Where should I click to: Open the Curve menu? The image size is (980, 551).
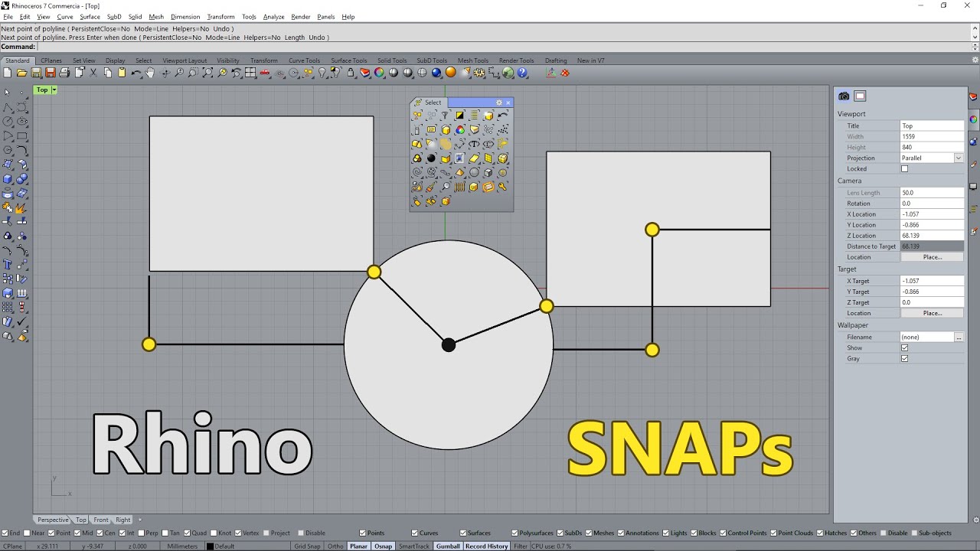coord(65,17)
